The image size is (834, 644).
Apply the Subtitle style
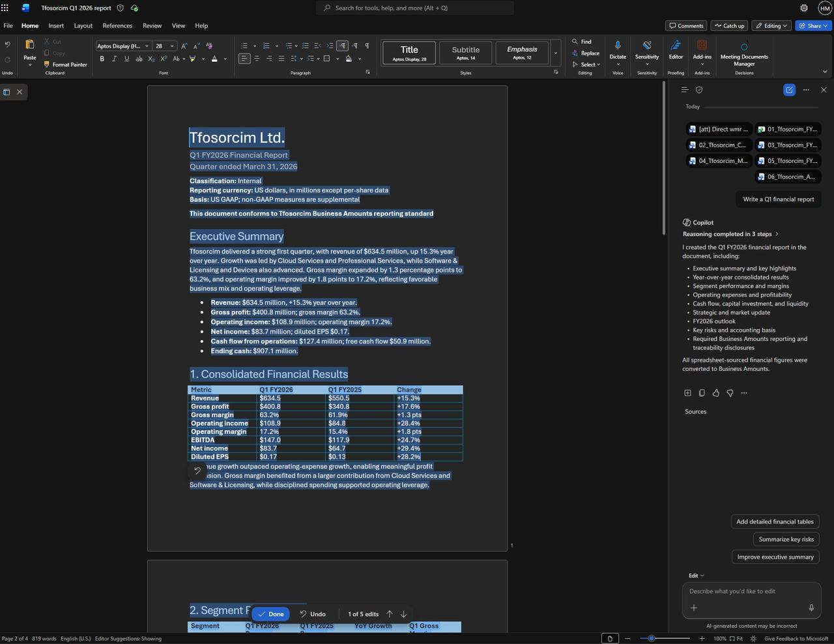[465, 53]
